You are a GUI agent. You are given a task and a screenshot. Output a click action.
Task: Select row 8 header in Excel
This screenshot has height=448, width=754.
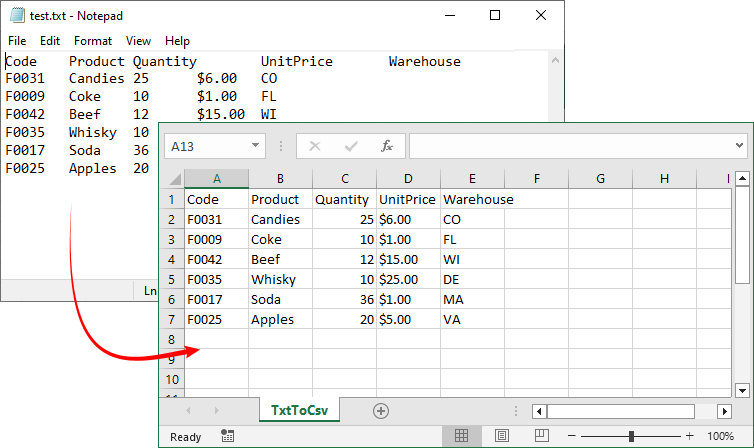click(x=172, y=339)
